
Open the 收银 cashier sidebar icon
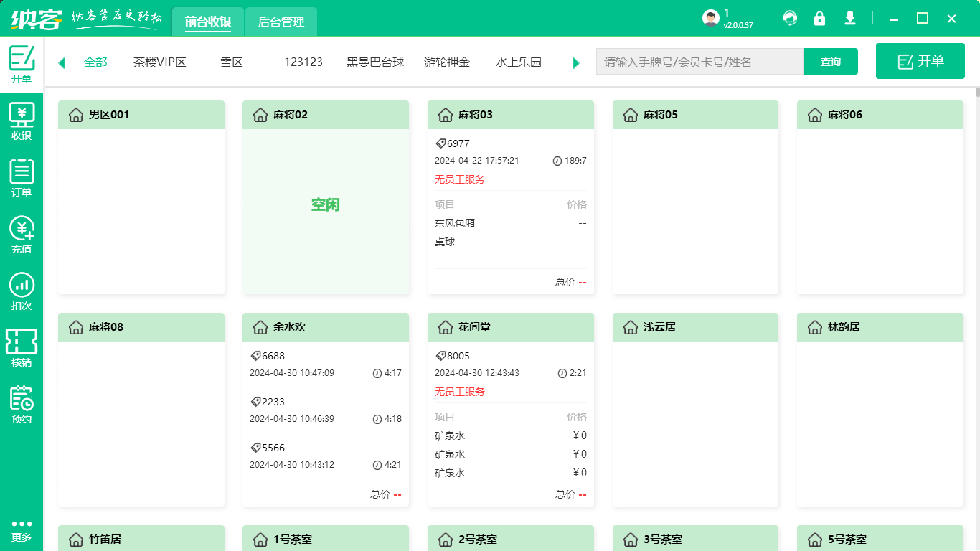tap(22, 121)
